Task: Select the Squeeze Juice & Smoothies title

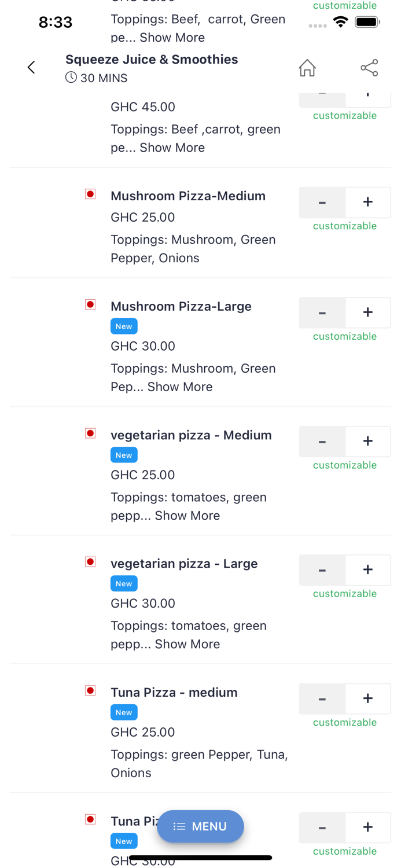Action: (152, 59)
